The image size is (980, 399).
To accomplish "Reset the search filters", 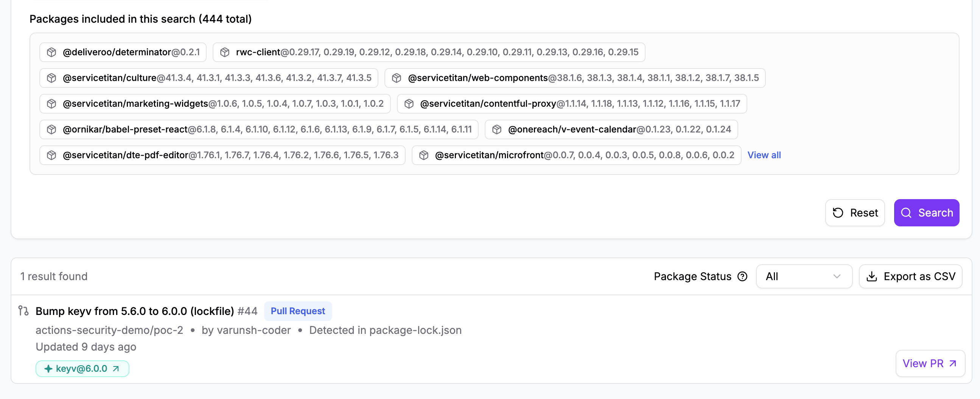I will click(855, 213).
